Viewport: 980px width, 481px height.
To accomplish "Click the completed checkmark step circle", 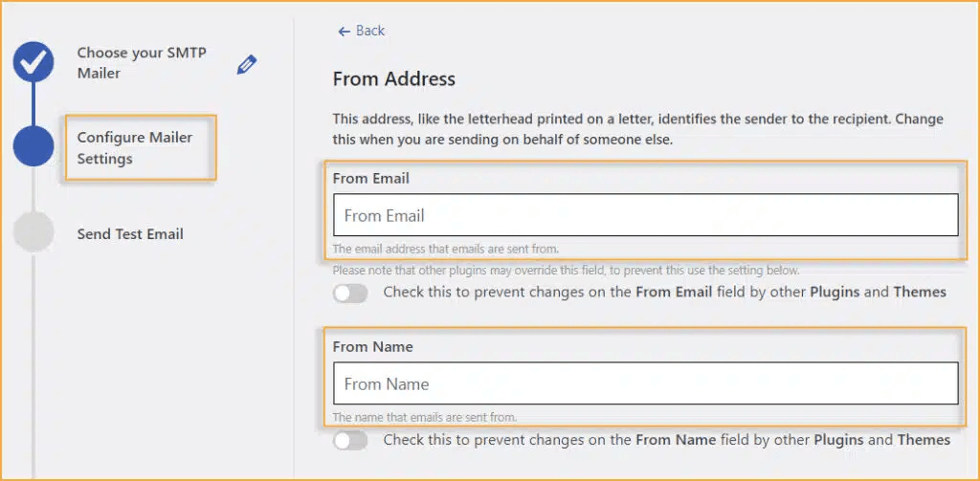I will click(33, 61).
